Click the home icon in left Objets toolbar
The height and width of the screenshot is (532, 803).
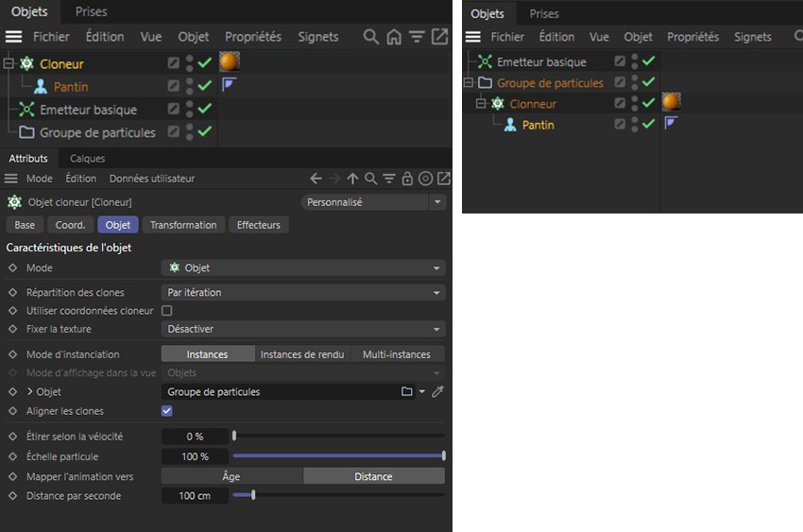pyautogui.click(x=394, y=37)
